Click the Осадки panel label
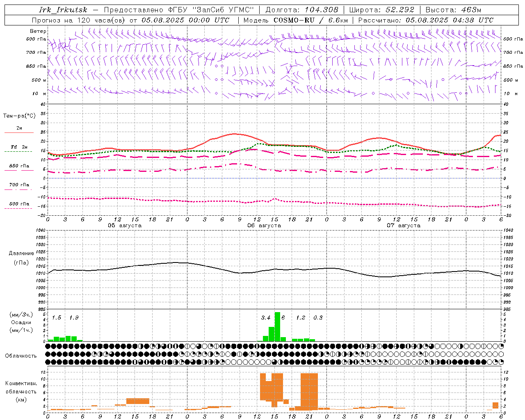525x420 pixels. (21, 322)
